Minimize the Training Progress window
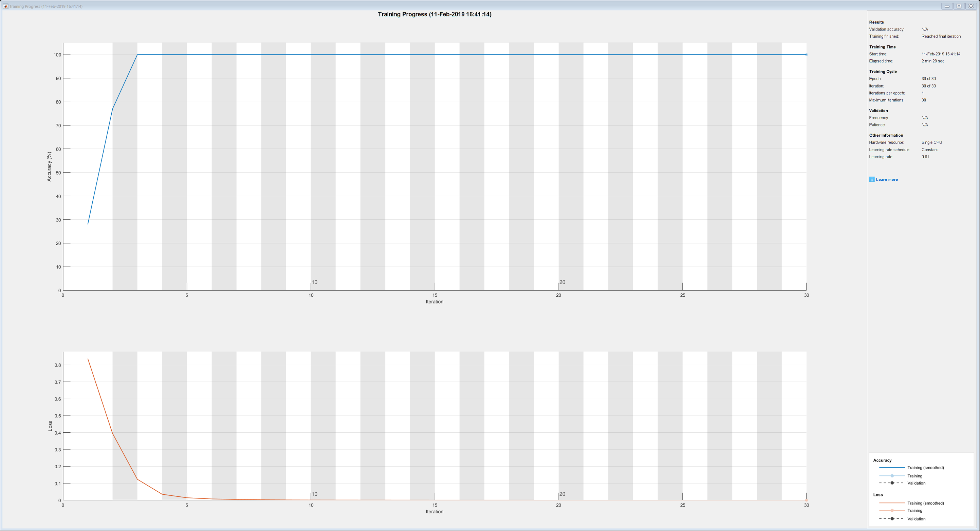Image resolution: width=980 pixels, height=531 pixels. tap(947, 6)
